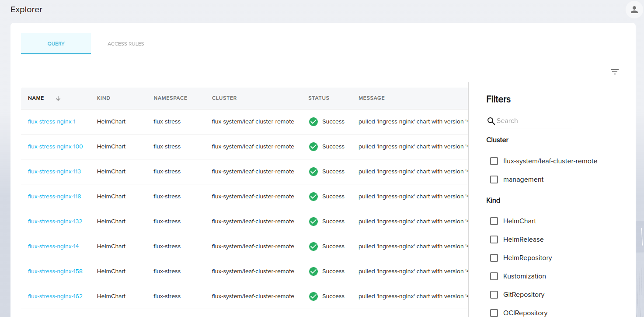Click cluster cell of flux-stress-nginx-113 row

click(253, 172)
